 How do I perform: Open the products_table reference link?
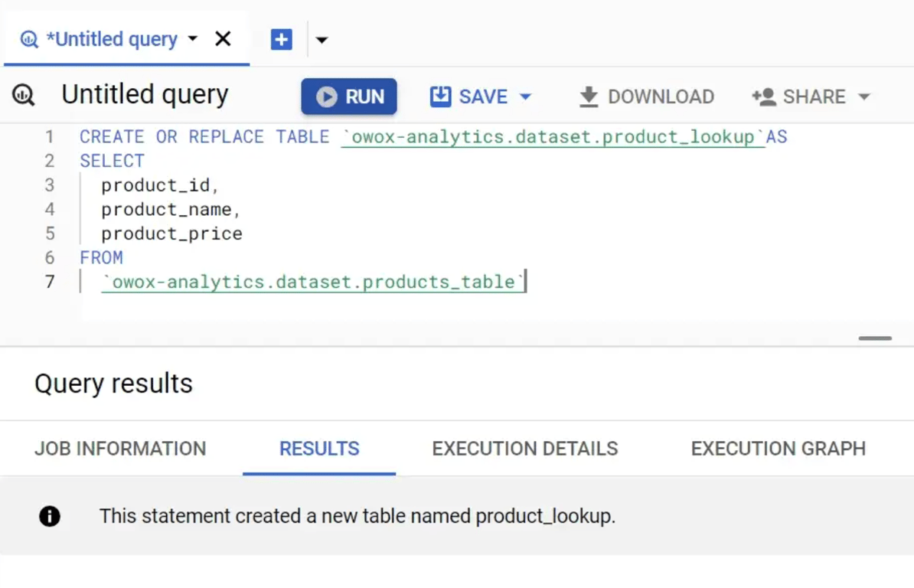[x=313, y=282]
